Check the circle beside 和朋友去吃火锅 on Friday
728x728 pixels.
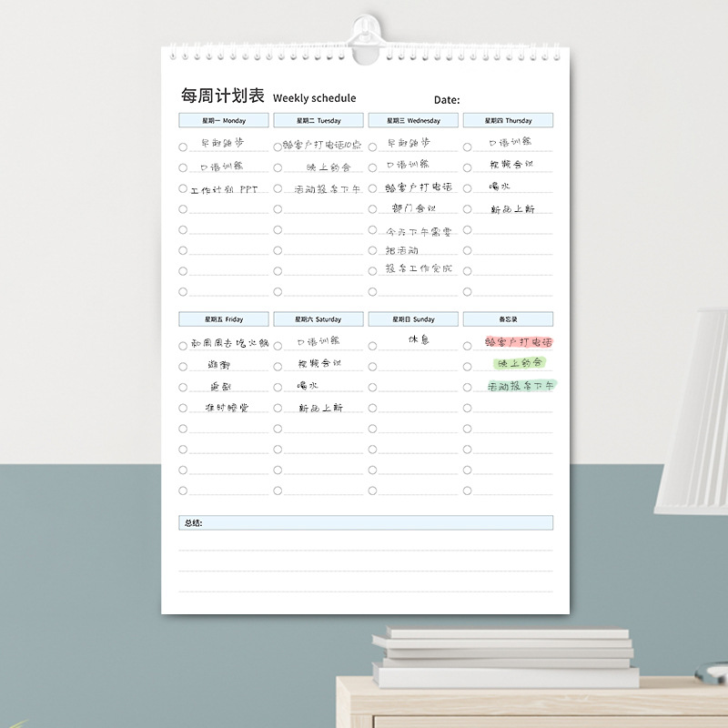[181, 343]
